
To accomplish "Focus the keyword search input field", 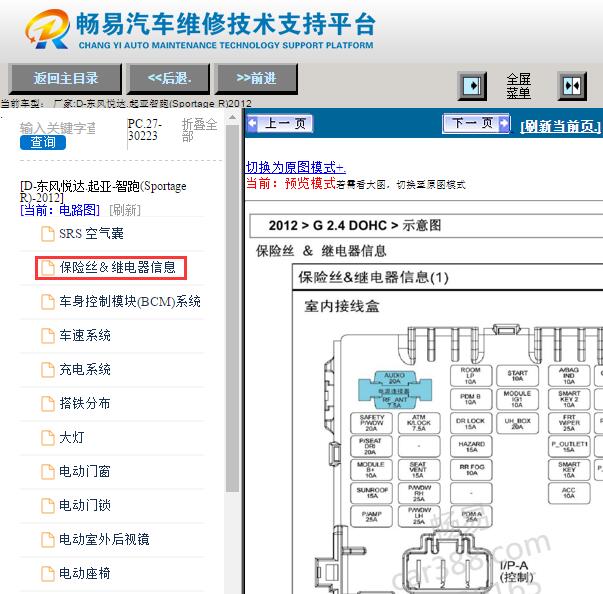I will 58,128.
